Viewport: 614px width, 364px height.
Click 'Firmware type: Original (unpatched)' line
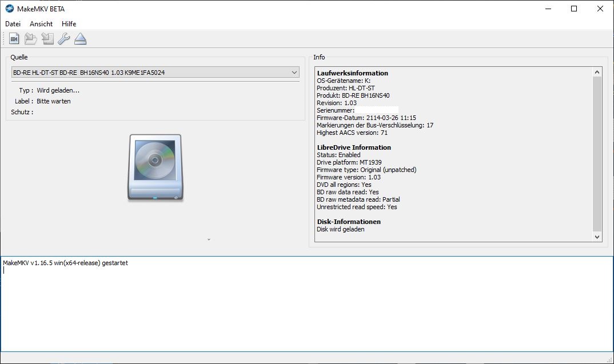[366, 170]
